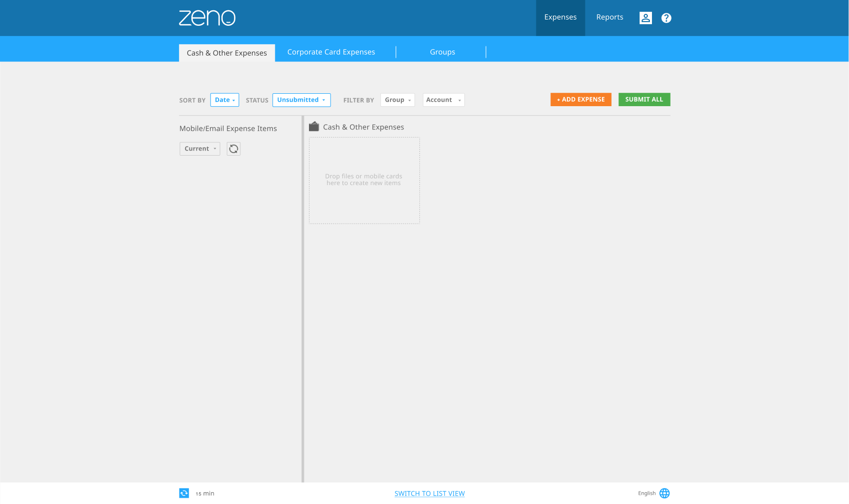The image size is (849, 504).
Task: Click the briefcase icon beside Cash & Other Expenses
Action: (x=314, y=127)
